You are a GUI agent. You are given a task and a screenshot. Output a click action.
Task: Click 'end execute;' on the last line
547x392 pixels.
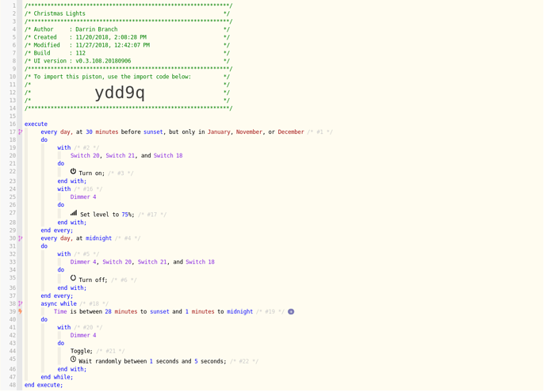44,385
